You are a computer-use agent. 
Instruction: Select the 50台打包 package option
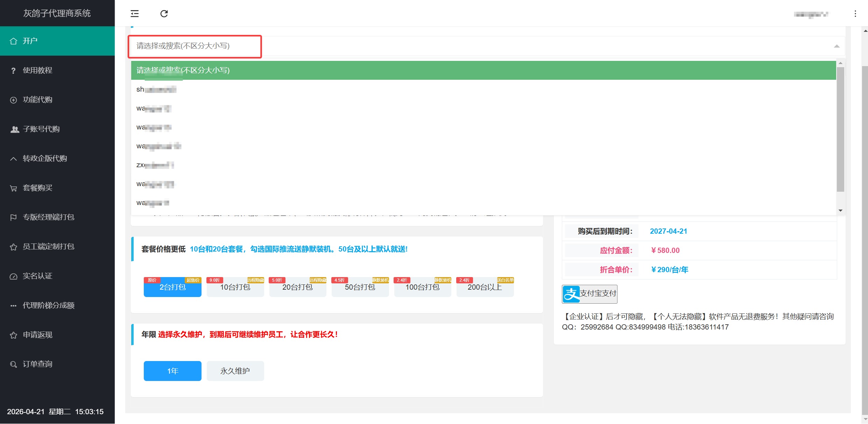point(360,287)
